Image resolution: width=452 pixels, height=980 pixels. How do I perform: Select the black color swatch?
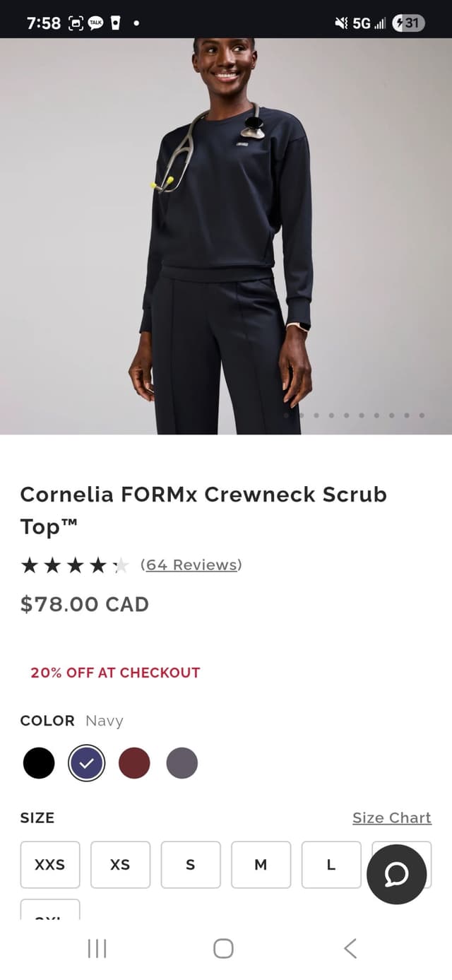(39, 763)
